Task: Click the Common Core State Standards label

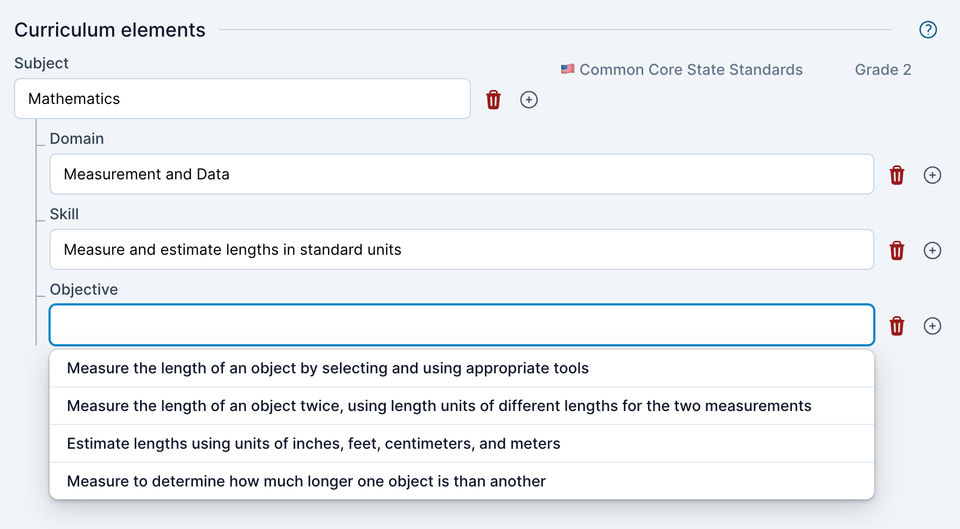Action: point(690,70)
